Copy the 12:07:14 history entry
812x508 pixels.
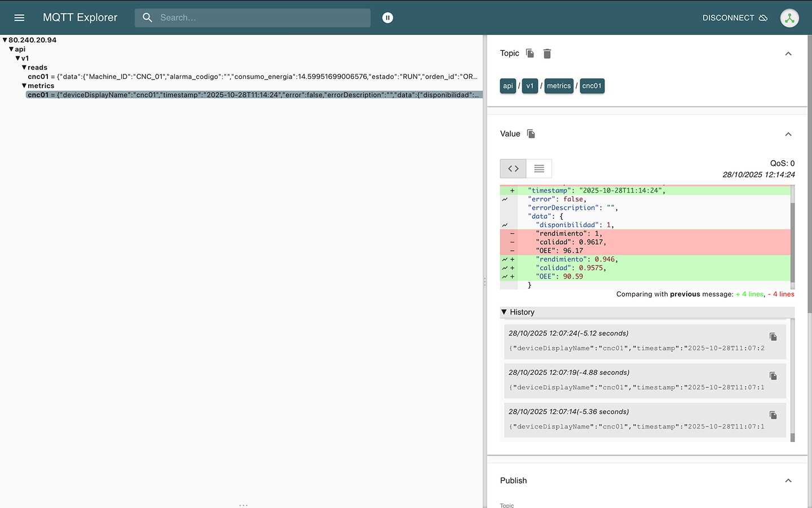[x=773, y=416]
